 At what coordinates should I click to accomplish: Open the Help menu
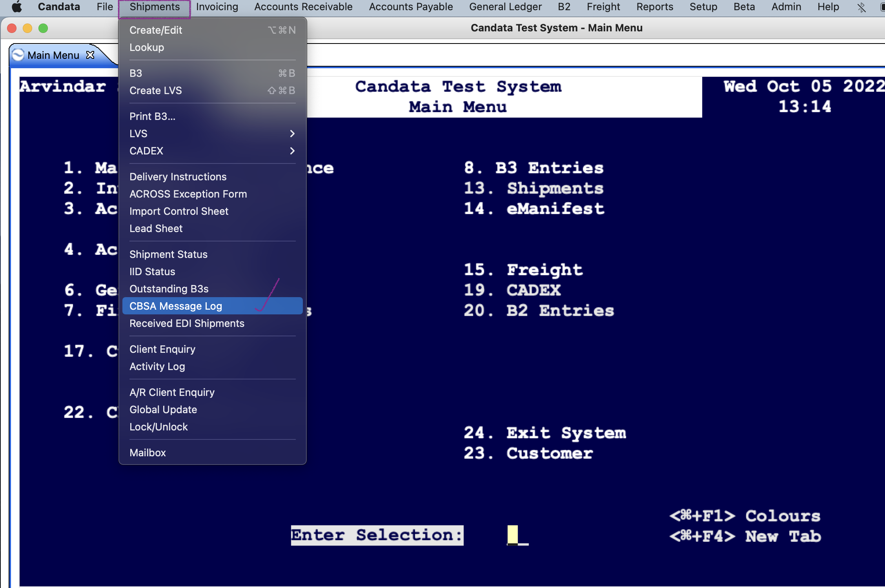(828, 7)
